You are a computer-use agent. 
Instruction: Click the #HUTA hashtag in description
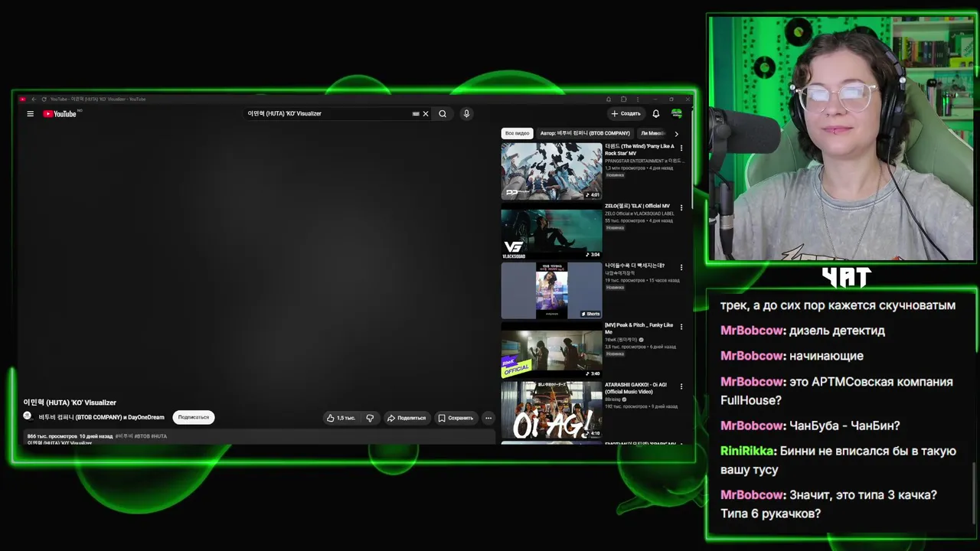tap(158, 436)
